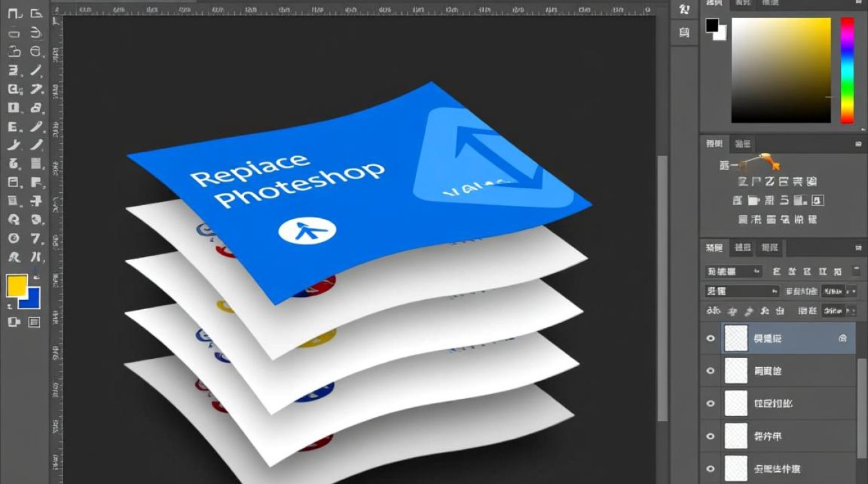Screen dimensions: 868x484
Task: Click the last filter icon beside layer kind dropdown
Action: click(x=838, y=272)
